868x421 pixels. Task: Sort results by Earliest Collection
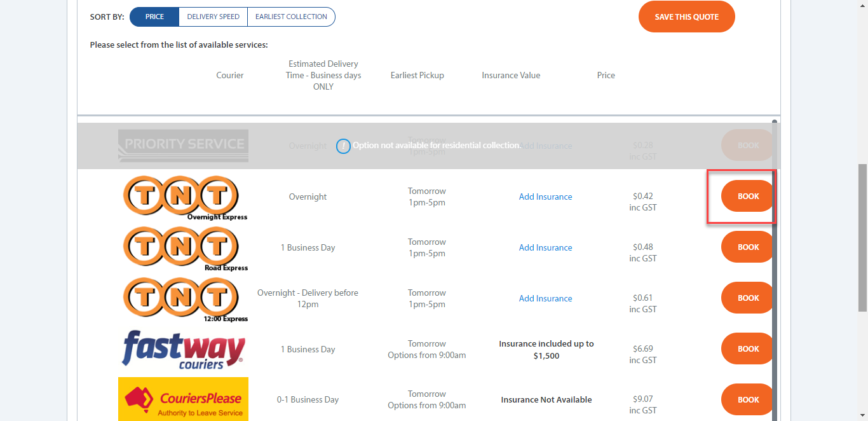pyautogui.click(x=291, y=17)
